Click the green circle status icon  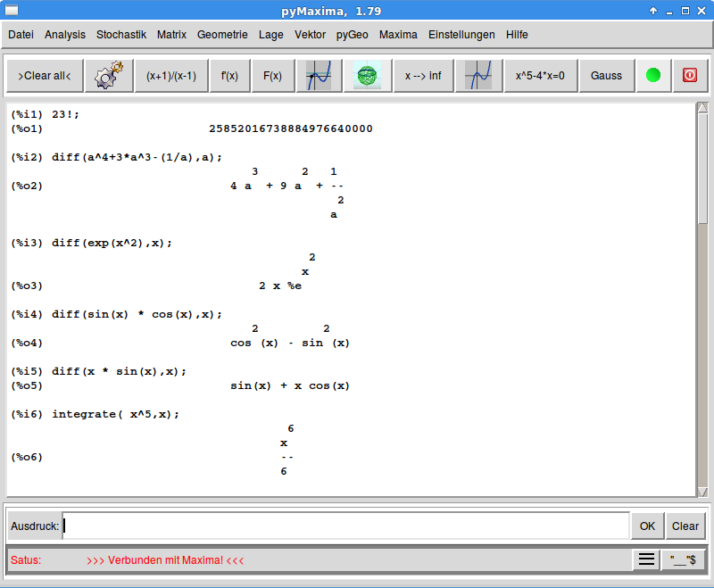pos(653,76)
